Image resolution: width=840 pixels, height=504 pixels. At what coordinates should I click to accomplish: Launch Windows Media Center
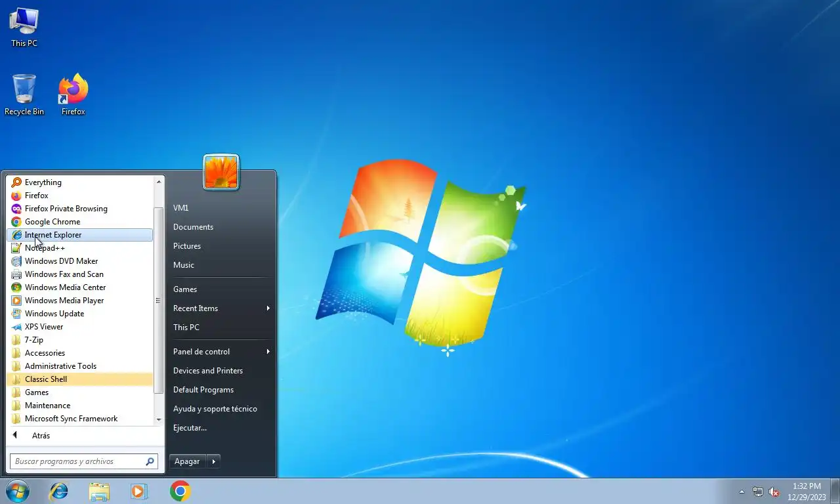pyautogui.click(x=79, y=287)
